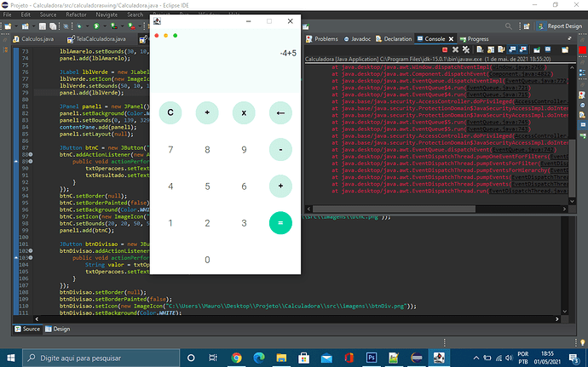Toggle Show Console on standard error change
Image resolution: width=588 pixels, height=367 pixels.
click(x=522, y=49)
